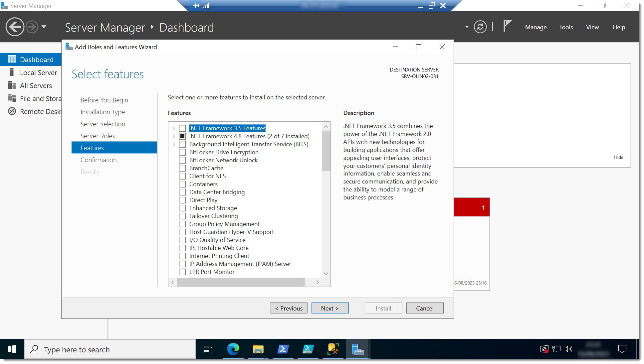Click the features vertical scrollbar thumb
644x364 pixels.
[326, 151]
